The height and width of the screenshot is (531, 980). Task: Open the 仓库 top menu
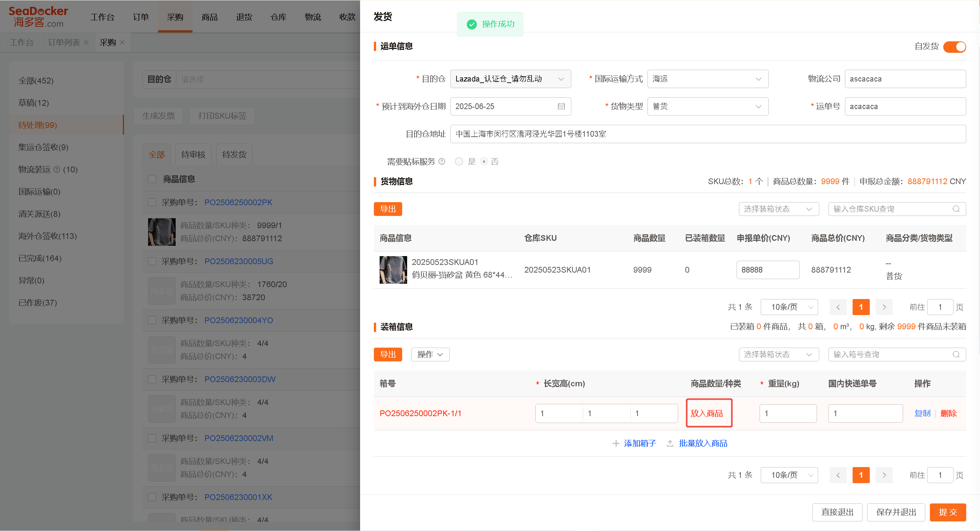coord(279,17)
